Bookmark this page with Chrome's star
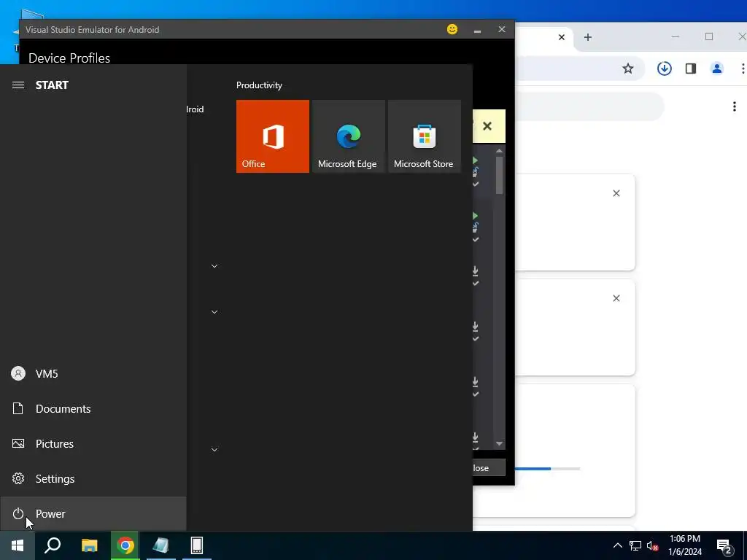This screenshot has width=747, height=560. pyautogui.click(x=628, y=69)
